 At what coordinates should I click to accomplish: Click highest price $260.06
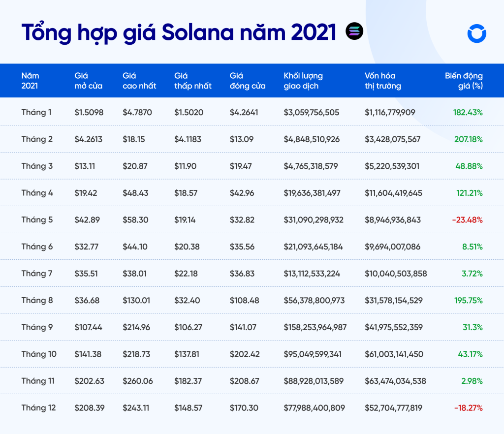pos(138,381)
